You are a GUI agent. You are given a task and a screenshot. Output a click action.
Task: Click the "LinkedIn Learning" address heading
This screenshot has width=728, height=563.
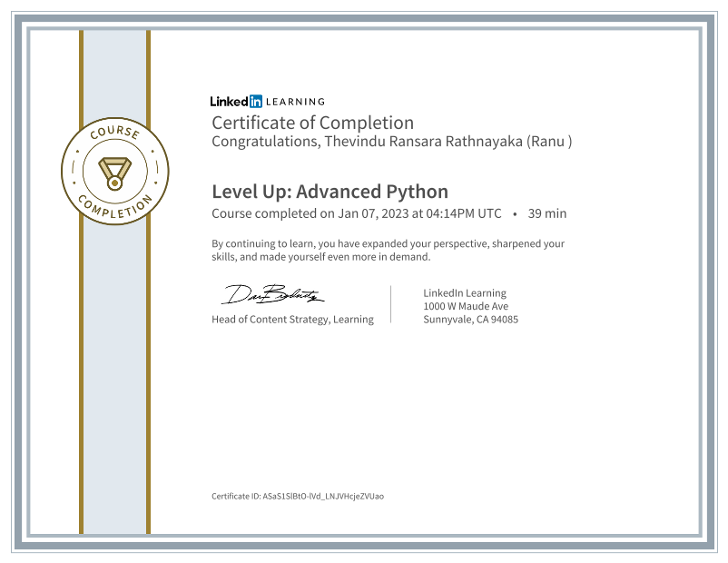465,293
